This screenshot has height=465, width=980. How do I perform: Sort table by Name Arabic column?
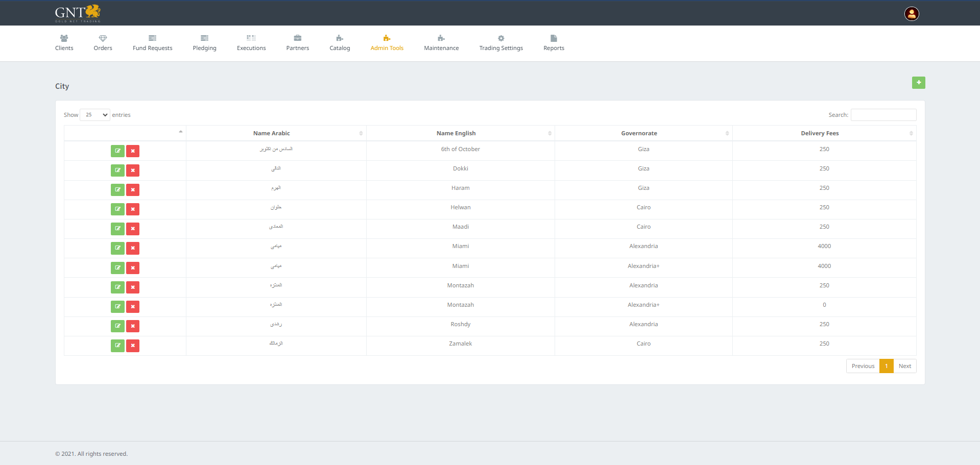point(271,133)
